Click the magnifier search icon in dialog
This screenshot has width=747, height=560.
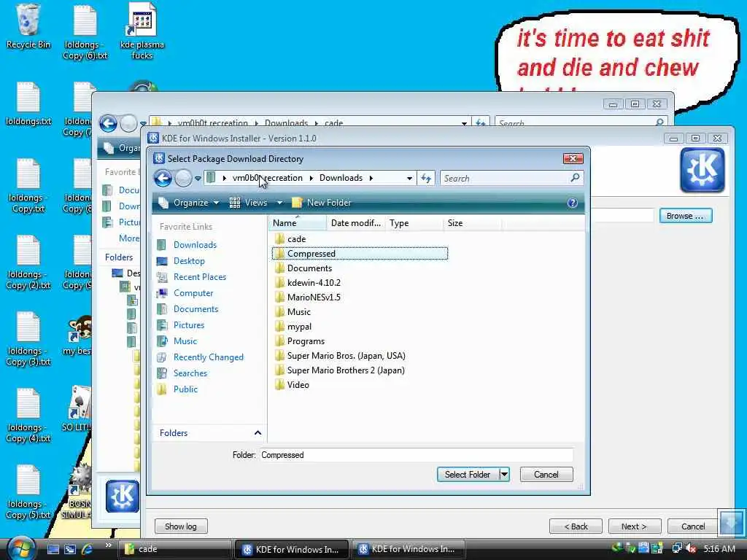coord(575,178)
